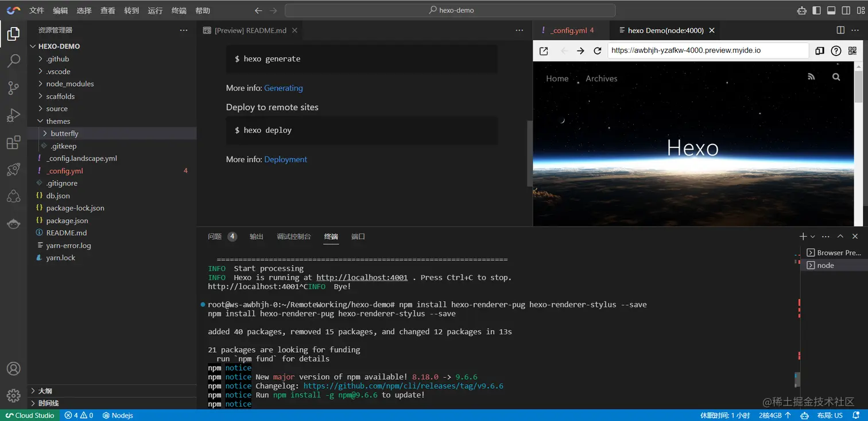The image size is (868, 421).
Task: Toggle the secondary side bar layout
Action: [x=846, y=10]
